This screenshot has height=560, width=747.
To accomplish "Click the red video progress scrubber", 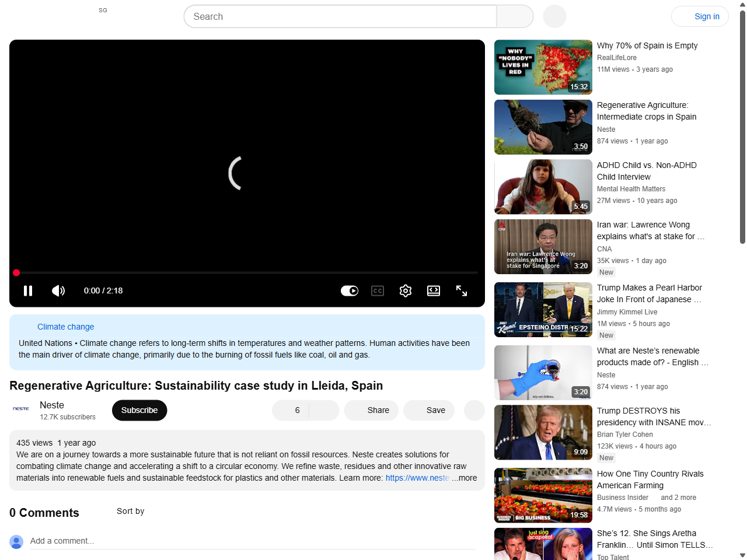I will [x=16, y=272].
